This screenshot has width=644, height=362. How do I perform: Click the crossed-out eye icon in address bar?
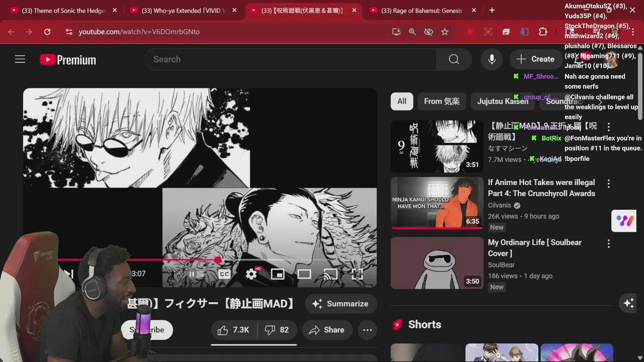click(429, 32)
